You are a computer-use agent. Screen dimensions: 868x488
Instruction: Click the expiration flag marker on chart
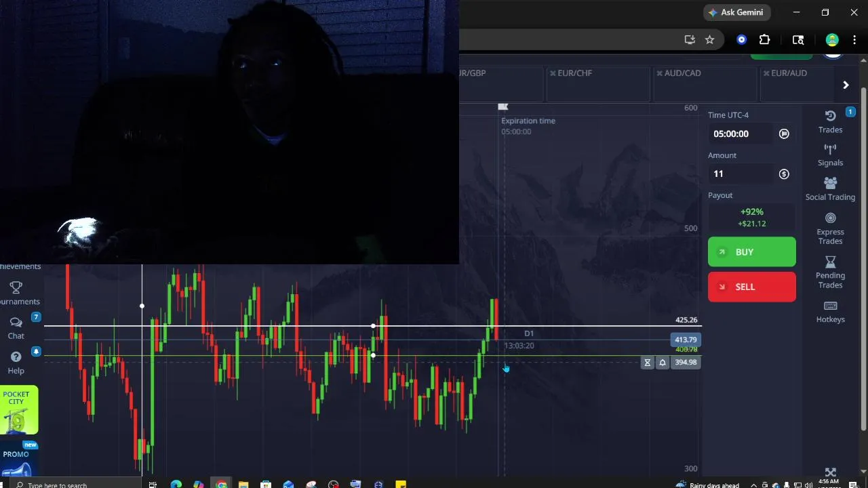502,107
